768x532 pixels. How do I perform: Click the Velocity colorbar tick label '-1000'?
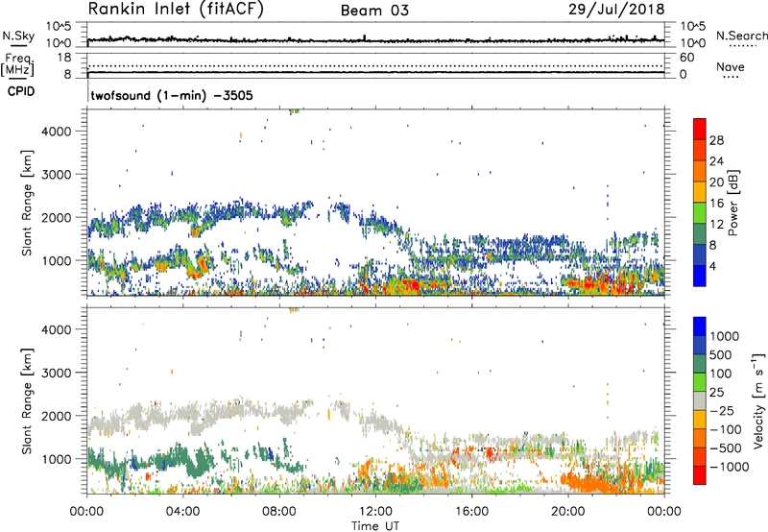pos(730,467)
